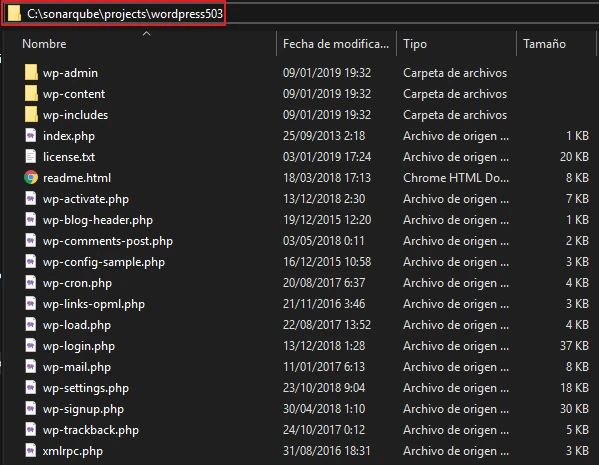
Task: Sort by Fecha de modificación column
Action: [x=336, y=44]
